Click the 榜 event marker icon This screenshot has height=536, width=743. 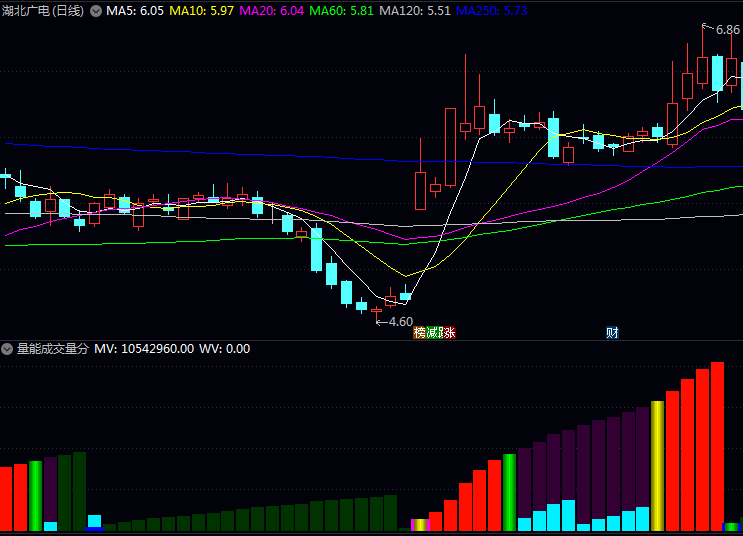(x=420, y=333)
